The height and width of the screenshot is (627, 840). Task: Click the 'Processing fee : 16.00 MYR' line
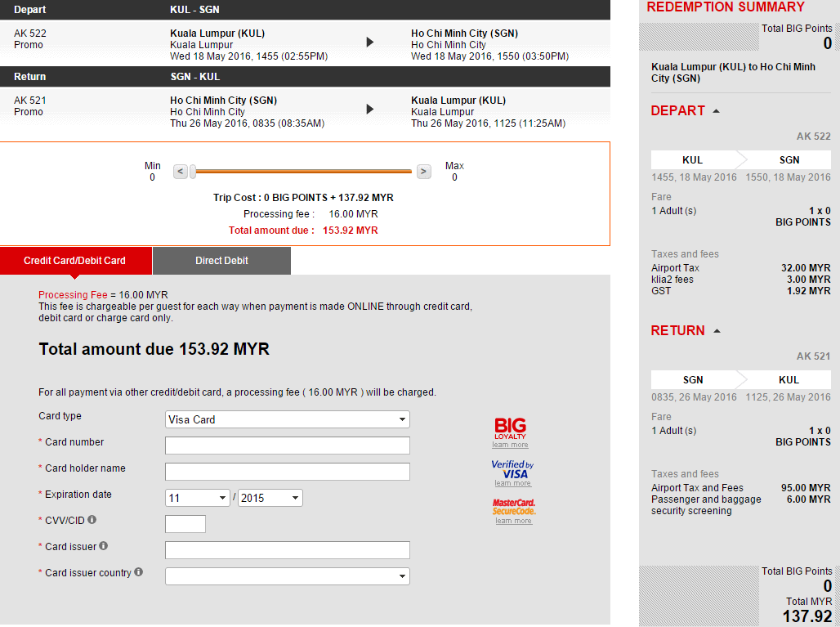(311, 214)
